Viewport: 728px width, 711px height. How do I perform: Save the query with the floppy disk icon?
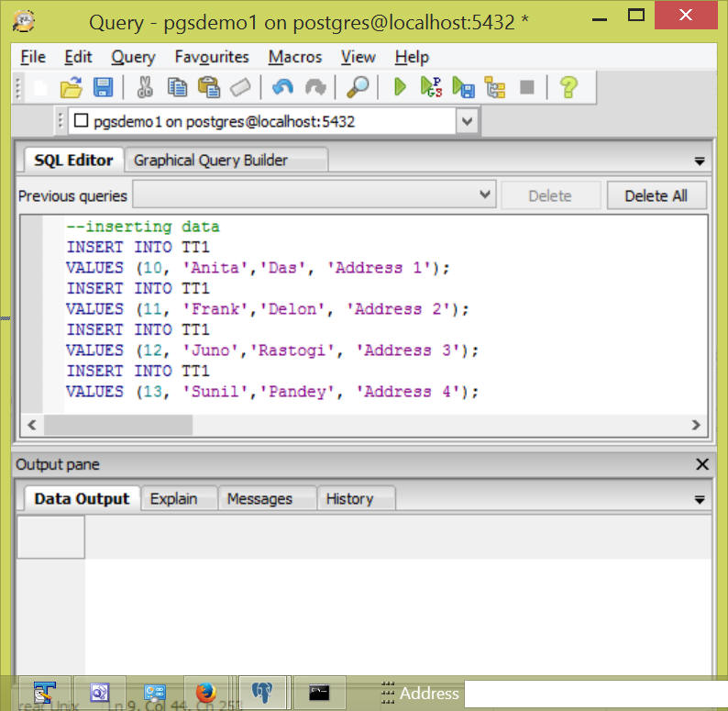(x=104, y=87)
